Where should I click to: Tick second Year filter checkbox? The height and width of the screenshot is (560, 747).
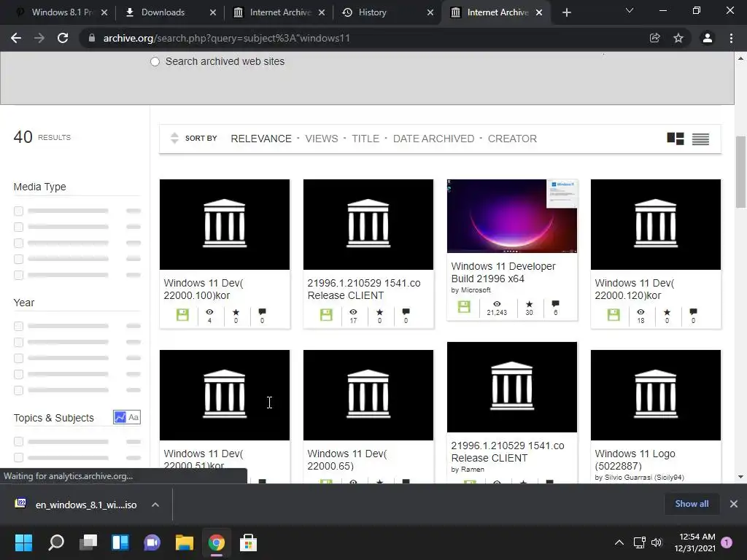18,343
